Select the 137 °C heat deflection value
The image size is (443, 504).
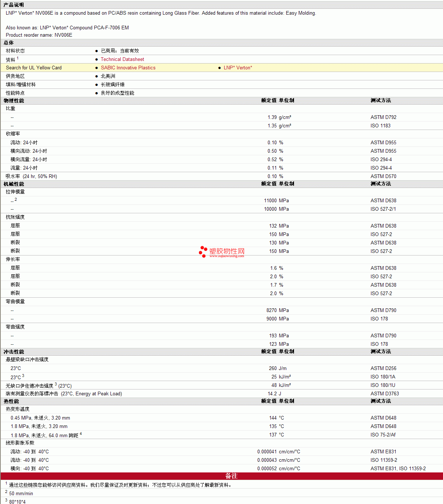(x=277, y=435)
